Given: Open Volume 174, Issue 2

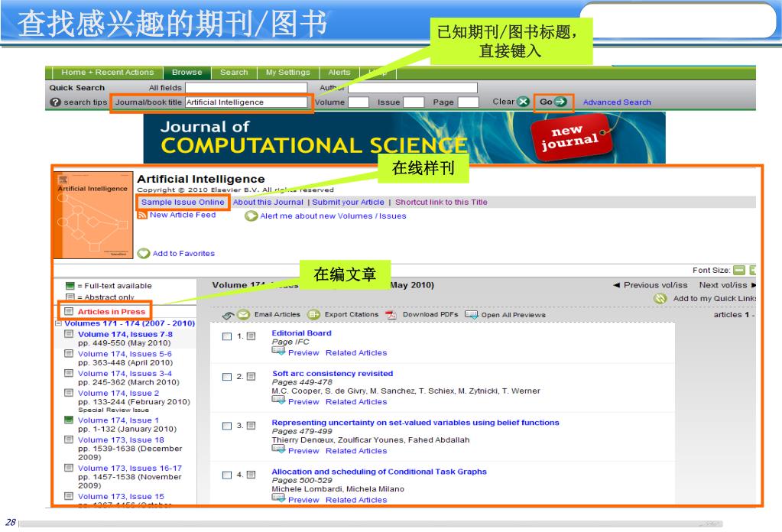Looking at the screenshot, I should [x=118, y=393].
